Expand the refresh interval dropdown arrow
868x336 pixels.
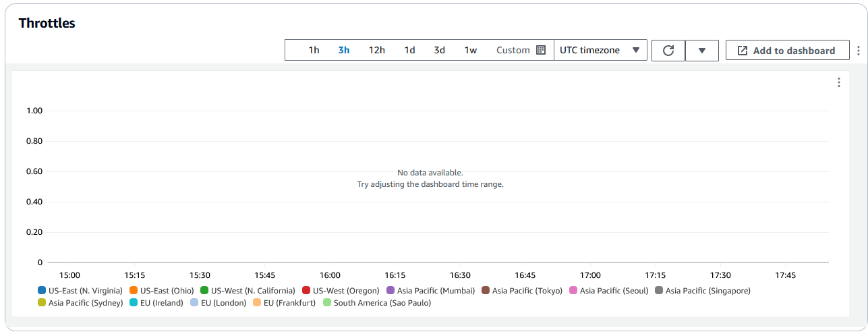701,51
